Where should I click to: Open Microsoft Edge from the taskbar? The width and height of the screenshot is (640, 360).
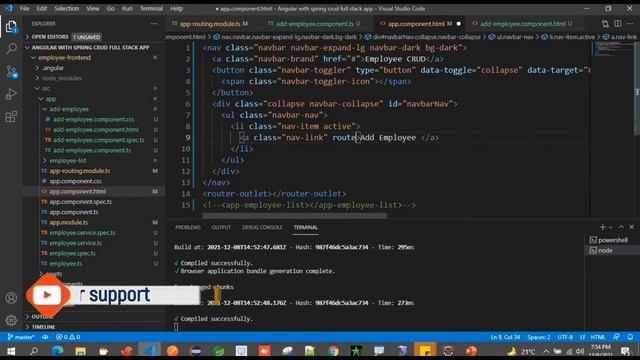(58, 351)
